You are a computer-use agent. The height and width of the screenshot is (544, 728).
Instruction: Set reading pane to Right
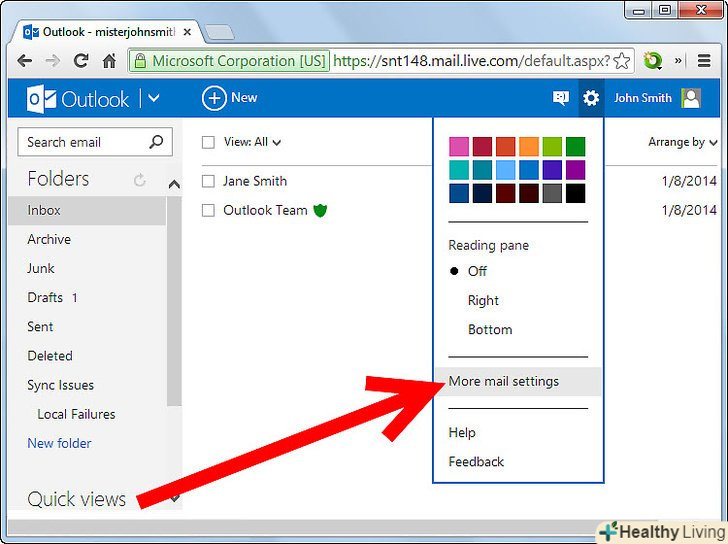tap(483, 300)
